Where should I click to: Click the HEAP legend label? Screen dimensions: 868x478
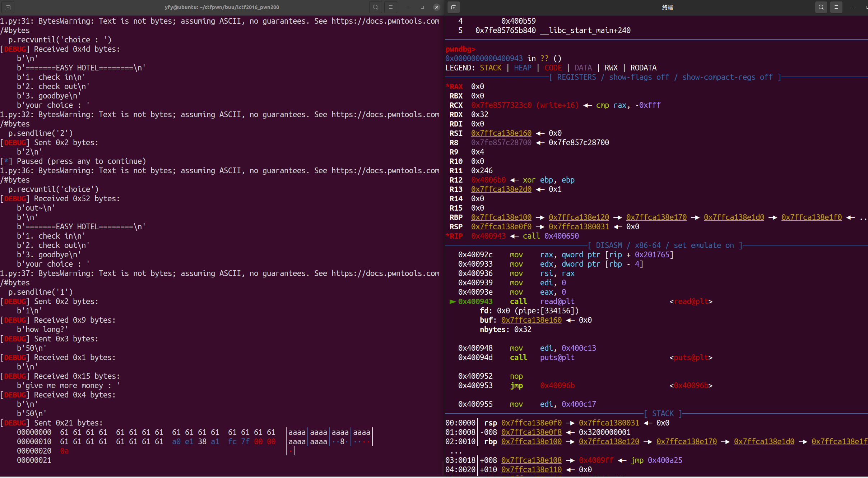523,68
